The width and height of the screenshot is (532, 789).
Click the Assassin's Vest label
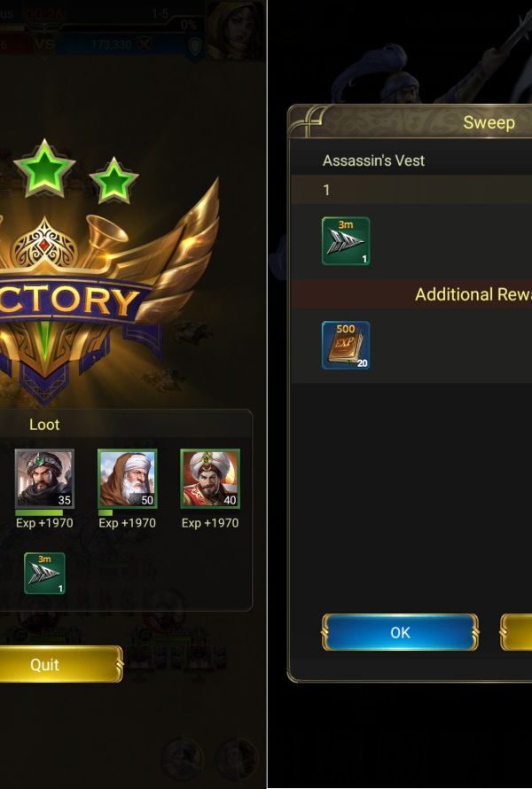[373, 160]
